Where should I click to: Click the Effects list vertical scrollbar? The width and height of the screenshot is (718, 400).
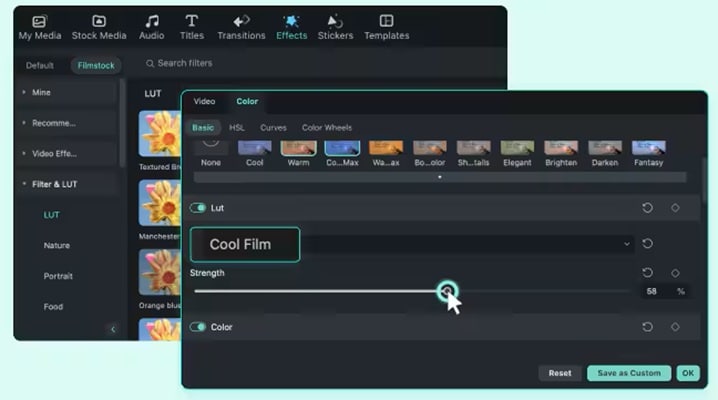click(122, 124)
